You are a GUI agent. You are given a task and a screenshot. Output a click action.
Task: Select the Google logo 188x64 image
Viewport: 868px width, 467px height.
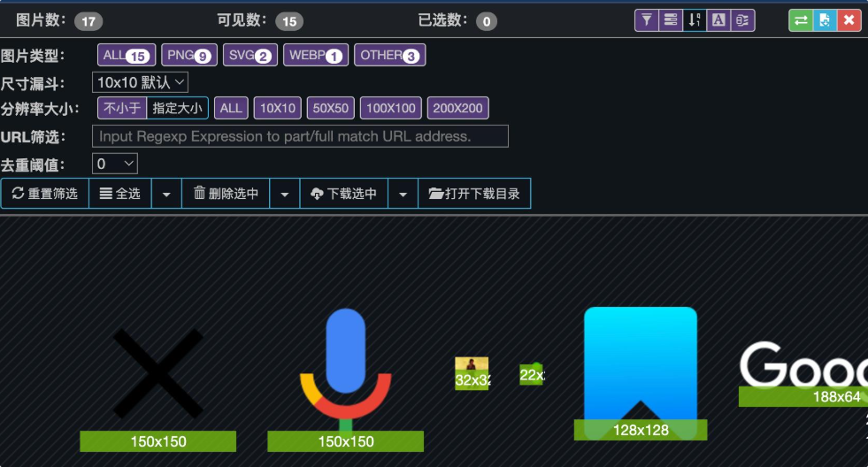click(803, 373)
